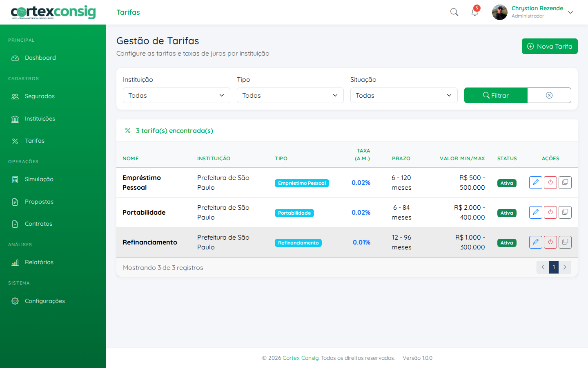
Task: Open the Tipo filter dropdown
Action: pos(290,95)
